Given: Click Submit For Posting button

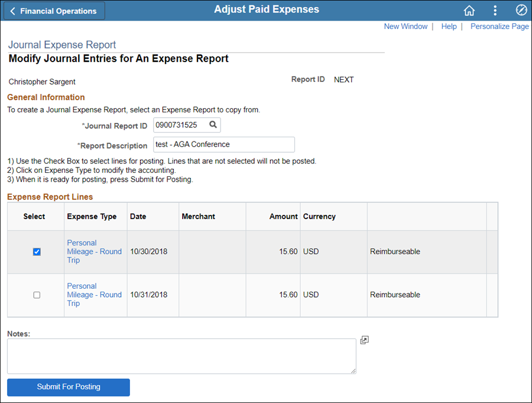Looking at the screenshot, I should [x=69, y=387].
